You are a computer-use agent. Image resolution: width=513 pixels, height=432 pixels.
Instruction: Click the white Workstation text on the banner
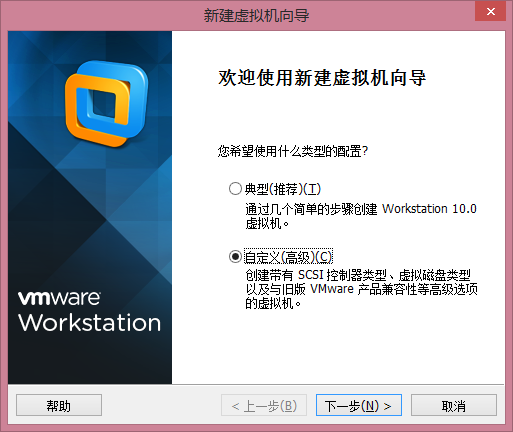tap(89, 323)
